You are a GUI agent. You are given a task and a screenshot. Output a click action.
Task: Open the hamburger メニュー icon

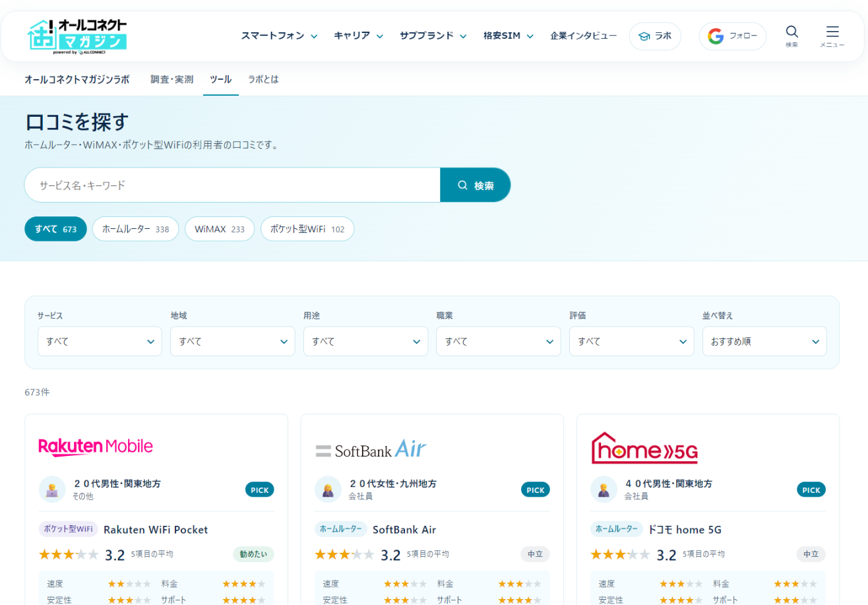832,36
